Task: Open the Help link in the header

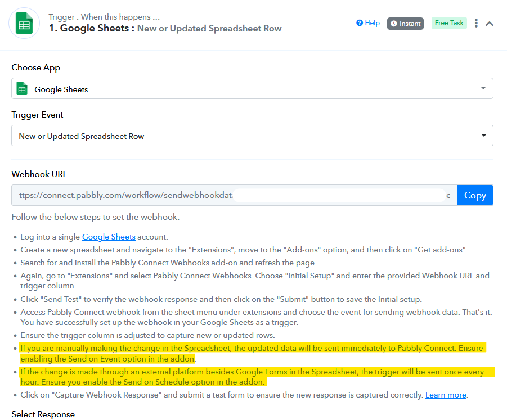Action: pos(372,23)
